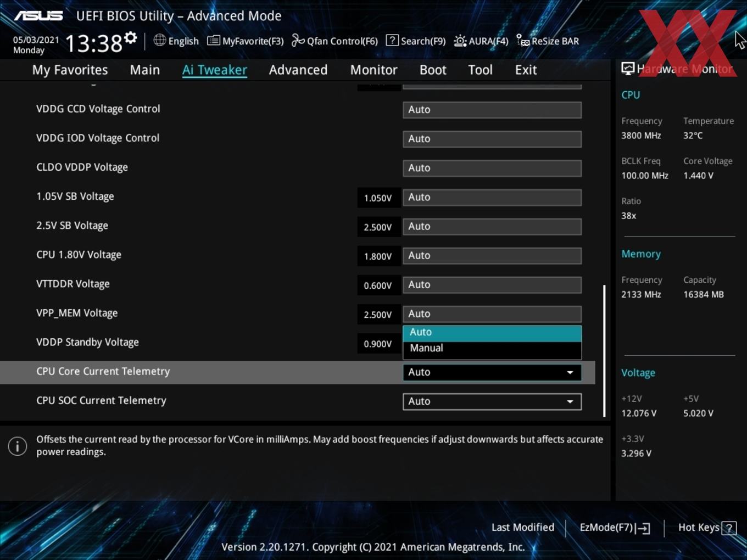Click the 16384 MB capacity value
The height and width of the screenshot is (560, 747).
[704, 295]
